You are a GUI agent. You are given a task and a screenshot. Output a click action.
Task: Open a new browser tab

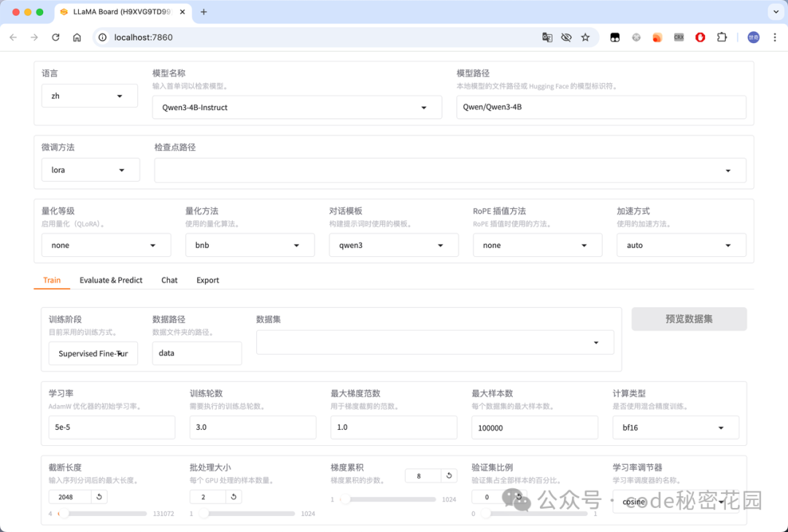click(204, 12)
